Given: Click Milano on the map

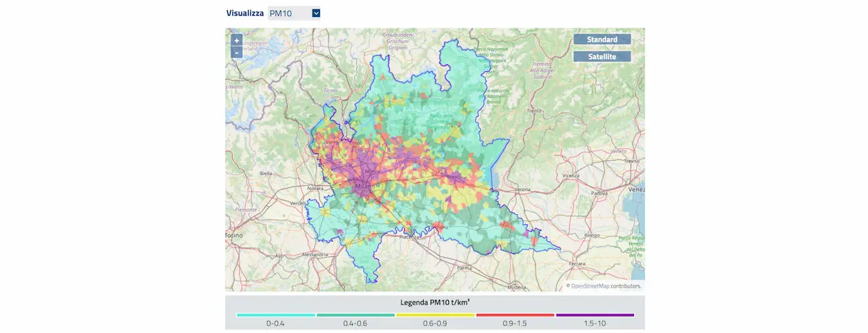Looking at the screenshot, I should click(365, 187).
